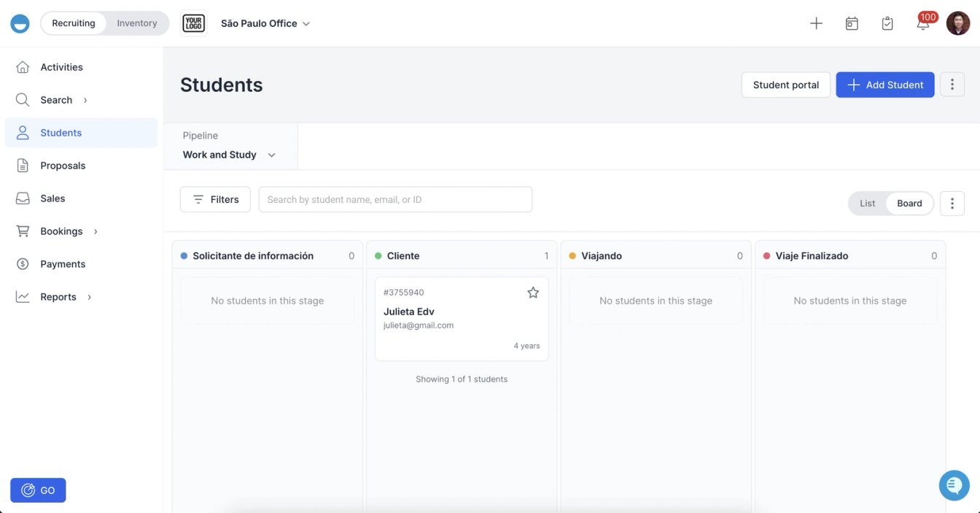Click student ID #3755940
The width and height of the screenshot is (980, 513).
404,293
